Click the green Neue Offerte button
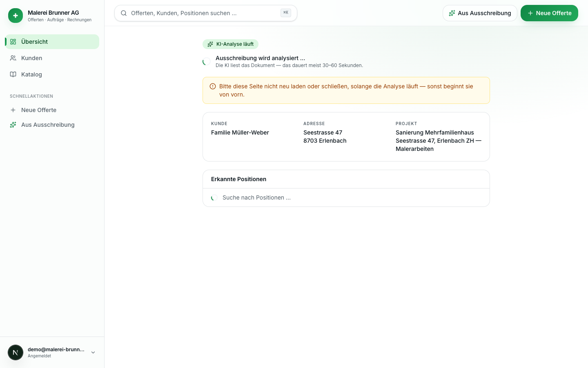 tap(549, 13)
